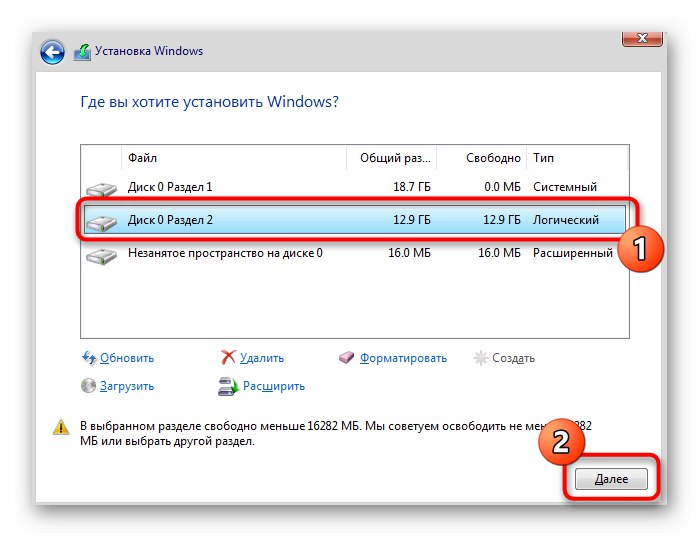Sort by the Файл column header

[233, 158]
